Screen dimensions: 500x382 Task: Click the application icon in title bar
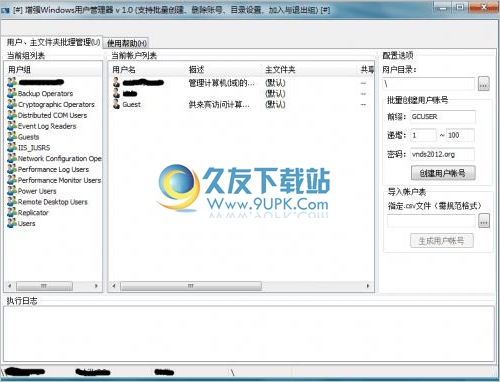pos(5,11)
